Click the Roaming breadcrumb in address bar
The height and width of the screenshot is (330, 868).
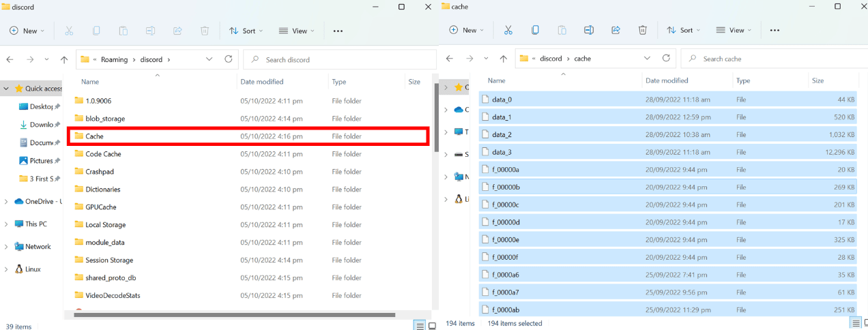coord(114,59)
